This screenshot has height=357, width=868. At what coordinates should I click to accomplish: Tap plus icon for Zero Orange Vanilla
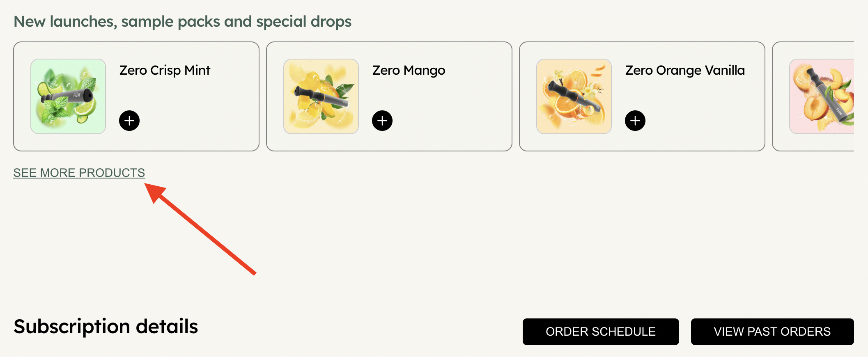pos(635,121)
